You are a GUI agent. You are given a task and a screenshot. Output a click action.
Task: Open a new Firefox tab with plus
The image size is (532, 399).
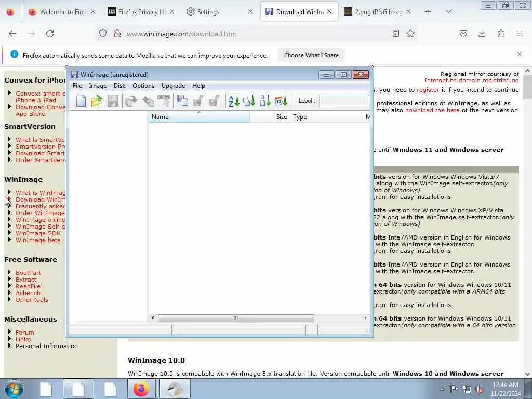click(428, 12)
